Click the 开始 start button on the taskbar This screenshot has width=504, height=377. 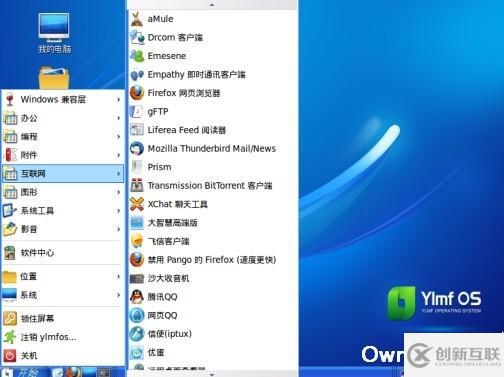(x=25, y=372)
